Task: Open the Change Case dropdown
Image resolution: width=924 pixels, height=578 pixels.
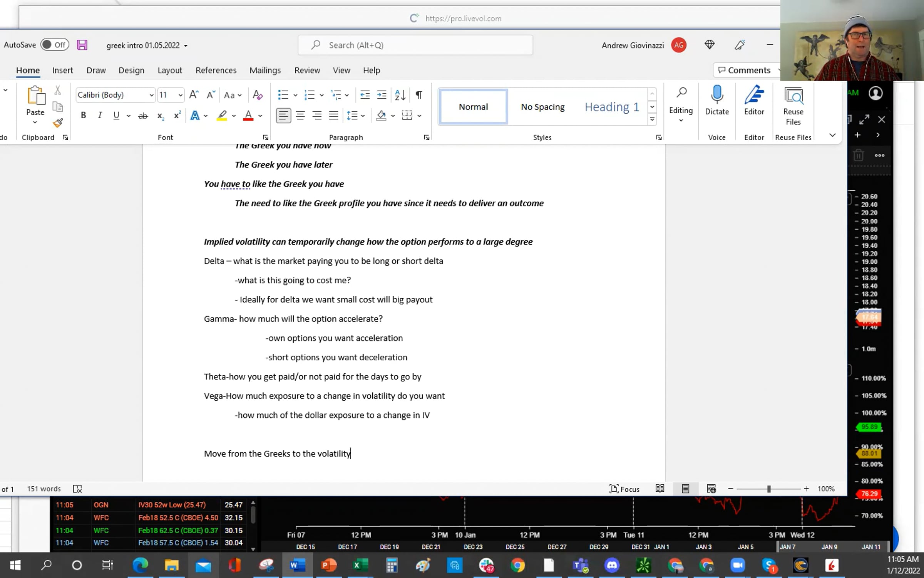Action: pos(233,95)
